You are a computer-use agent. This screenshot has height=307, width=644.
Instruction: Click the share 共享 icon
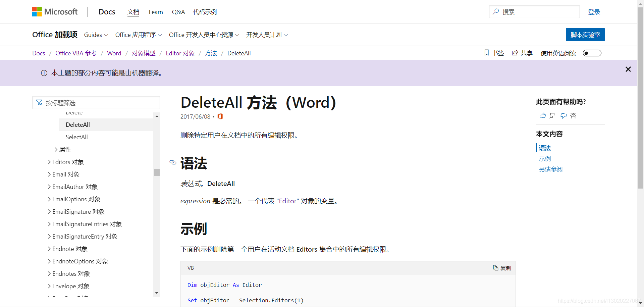[515, 53]
